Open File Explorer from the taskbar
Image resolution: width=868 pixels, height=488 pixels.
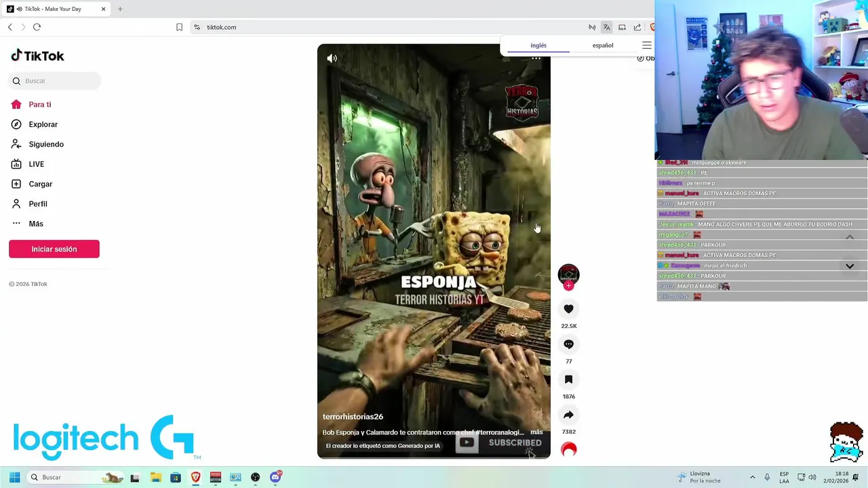point(155,478)
